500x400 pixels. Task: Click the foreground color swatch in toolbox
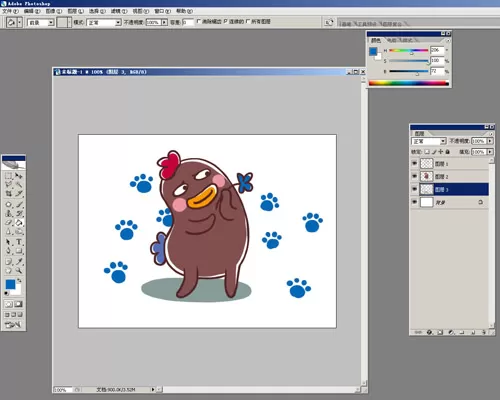[10, 284]
